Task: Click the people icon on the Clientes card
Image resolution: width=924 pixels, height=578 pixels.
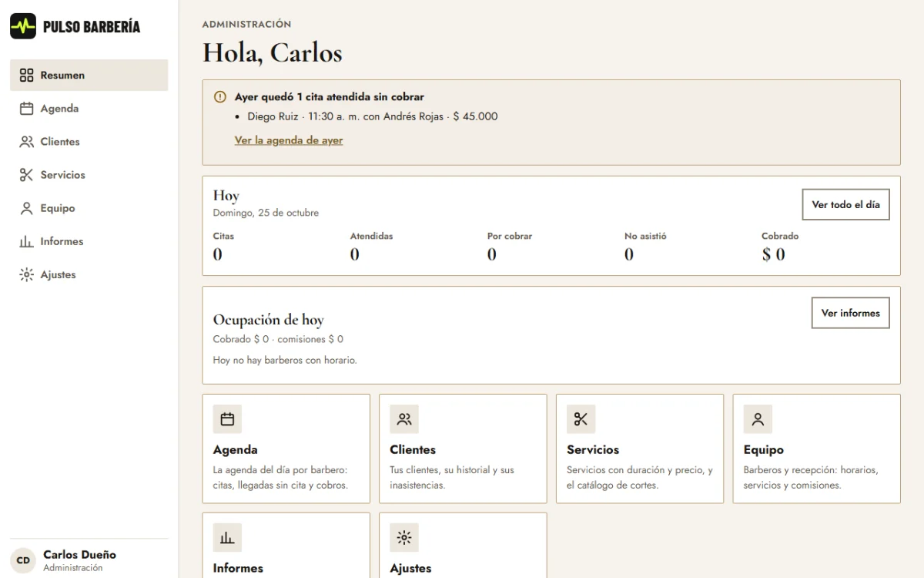Action: pyautogui.click(x=404, y=419)
